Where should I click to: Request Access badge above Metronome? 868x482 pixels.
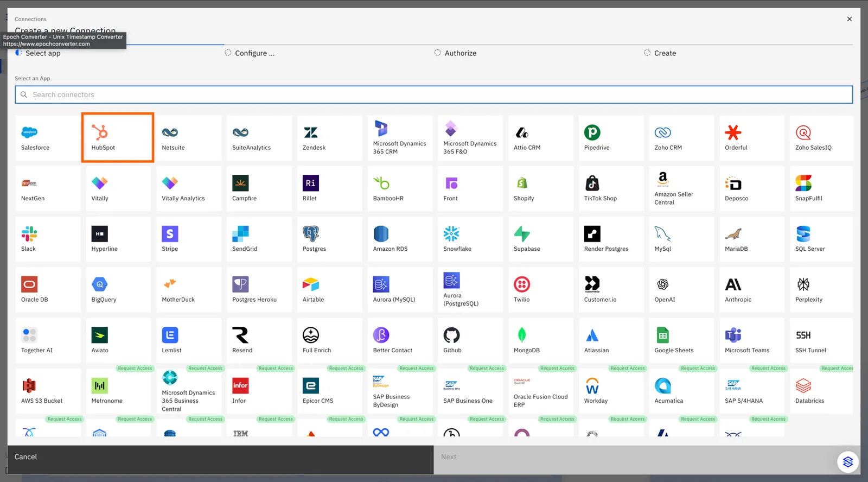135,369
